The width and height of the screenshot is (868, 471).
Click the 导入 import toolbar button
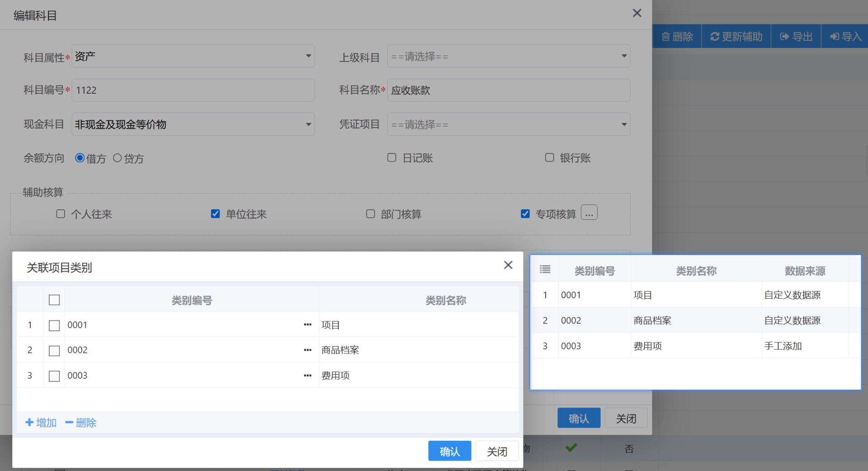(x=845, y=37)
